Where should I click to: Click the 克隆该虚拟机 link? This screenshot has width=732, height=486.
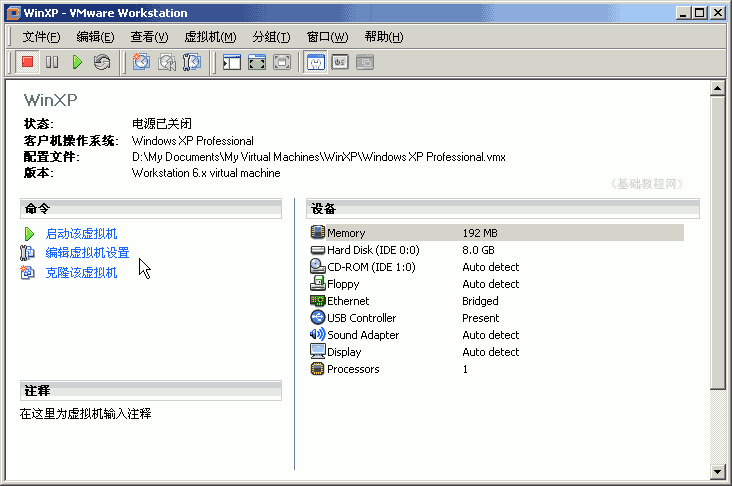tap(81, 273)
